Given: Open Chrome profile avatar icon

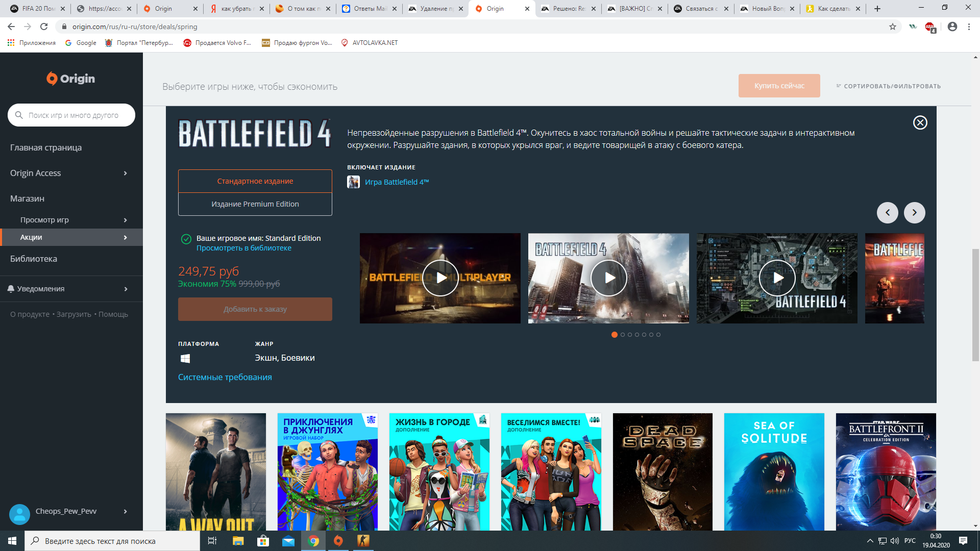Looking at the screenshot, I should click(x=952, y=27).
